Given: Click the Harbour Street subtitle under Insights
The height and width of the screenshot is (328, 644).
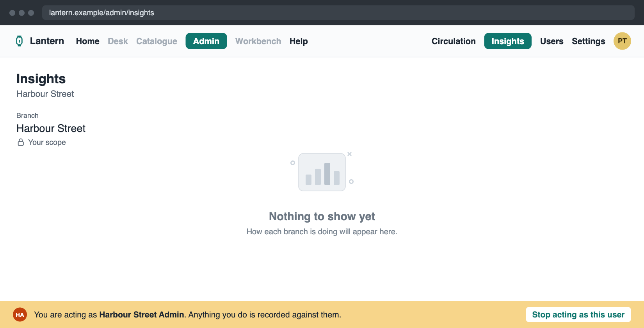Looking at the screenshot, I should coord(45,94).
